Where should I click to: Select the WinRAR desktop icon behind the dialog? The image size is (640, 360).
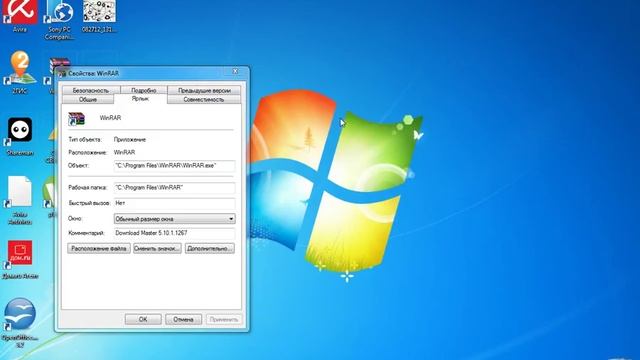coord(60,63)
